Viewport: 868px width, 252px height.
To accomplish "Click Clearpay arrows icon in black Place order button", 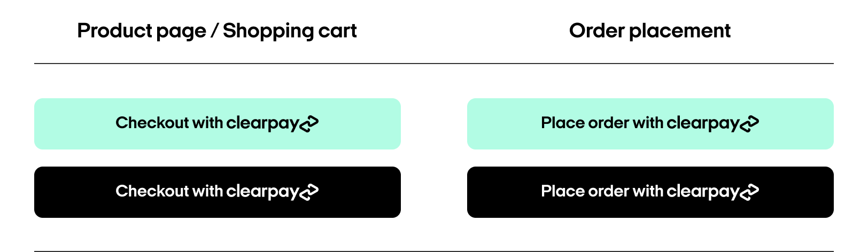I will 749,192.
